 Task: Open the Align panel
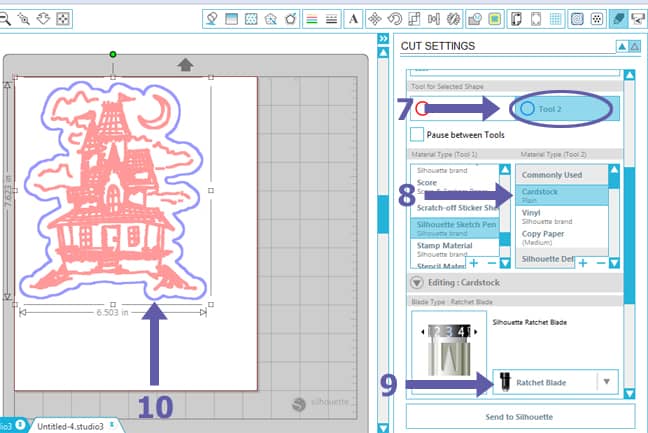pos(434,19)
